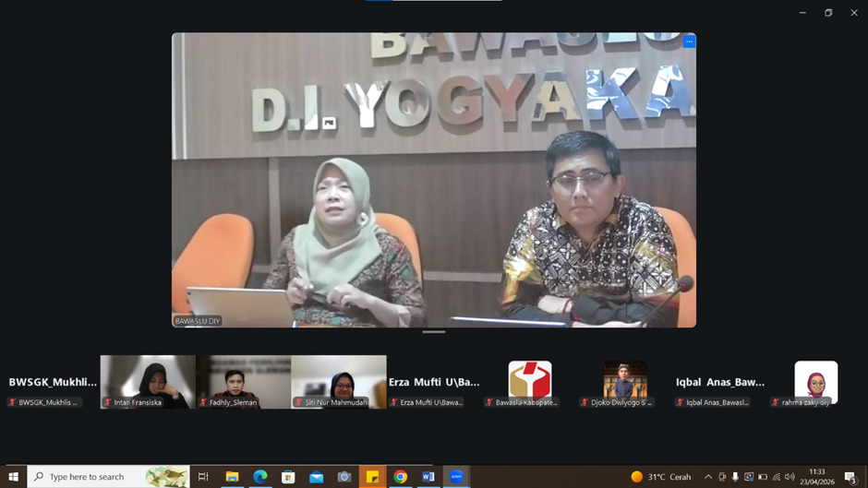Screen dimensions: 868x488
Task: Select Bawaslu Kabupaten logo participant tile
Action: 530,380
